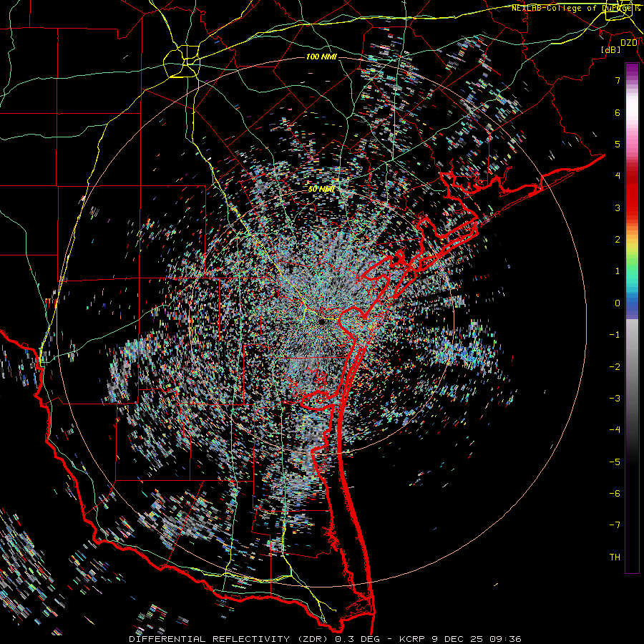644x644 pixels.
Task: Click the 50 NMI range ring label
Action: 321,190
